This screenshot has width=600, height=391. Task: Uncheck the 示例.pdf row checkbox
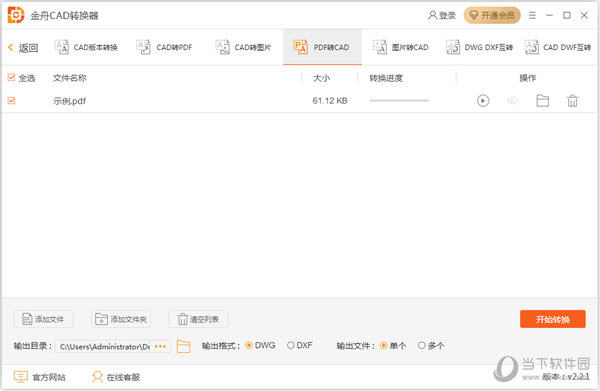(11, 101)
